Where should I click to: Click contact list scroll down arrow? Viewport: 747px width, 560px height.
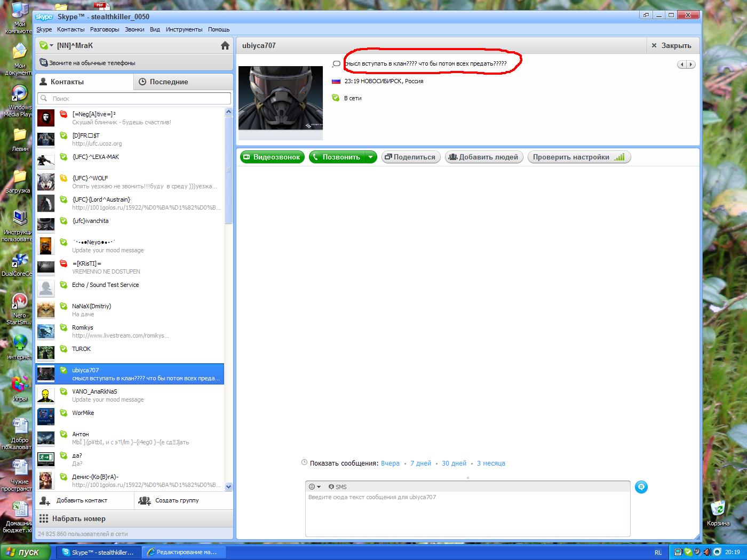[x=229, y=486]
